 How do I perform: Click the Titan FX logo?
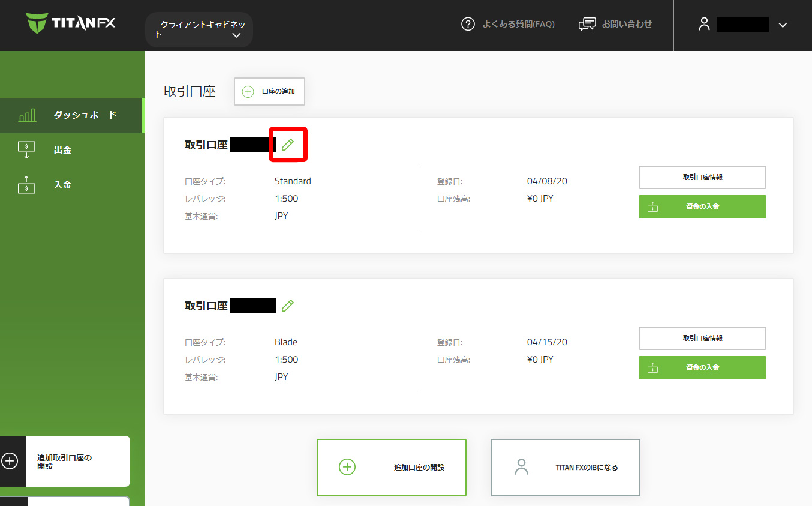click(x=71, y=23)
